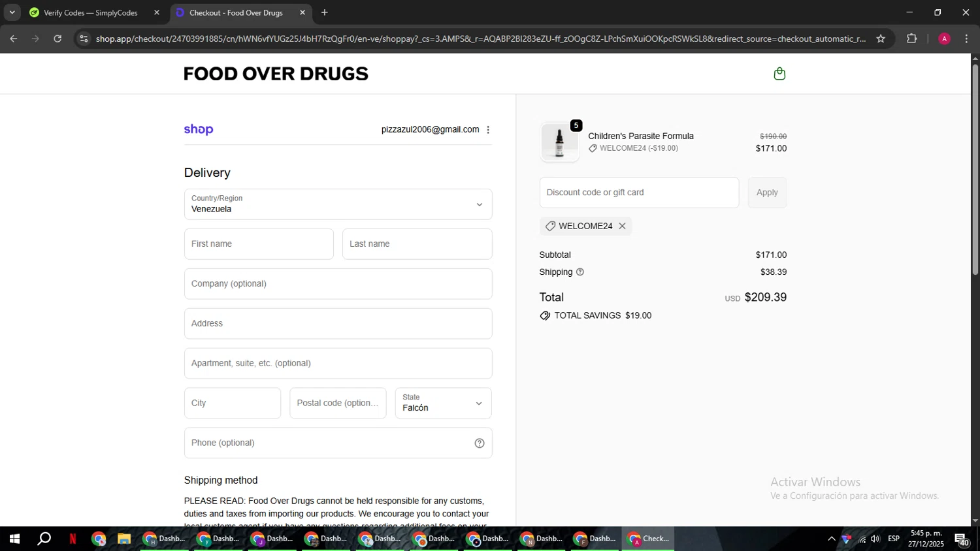This screenshot has height=551, width=980.
Task: Click the shipping info question mark
Action: [x=580, y=272]
